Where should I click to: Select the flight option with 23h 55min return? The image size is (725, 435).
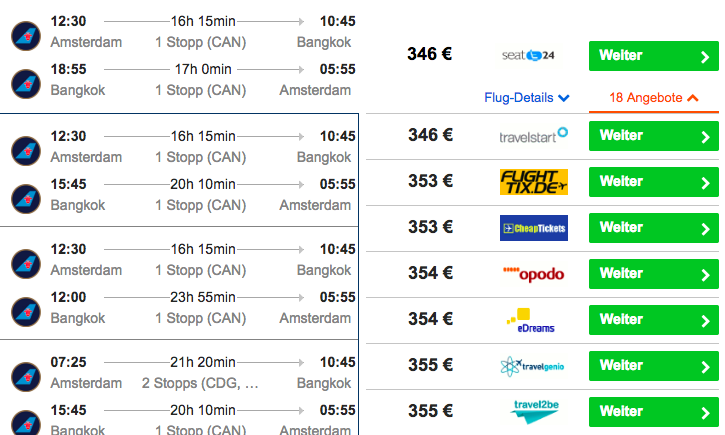click(x=179, y=283)
